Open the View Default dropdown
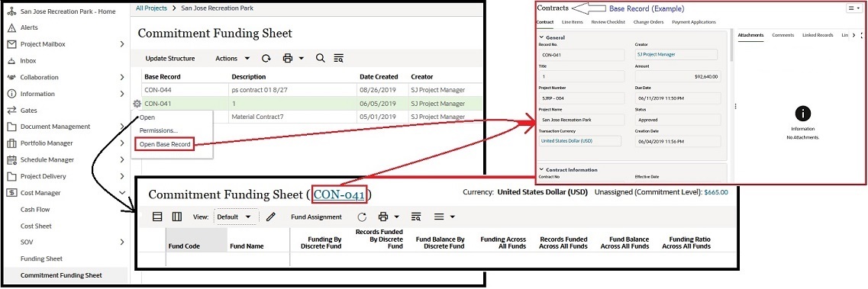The image size is (868, 289). click(x=236, y=217)
